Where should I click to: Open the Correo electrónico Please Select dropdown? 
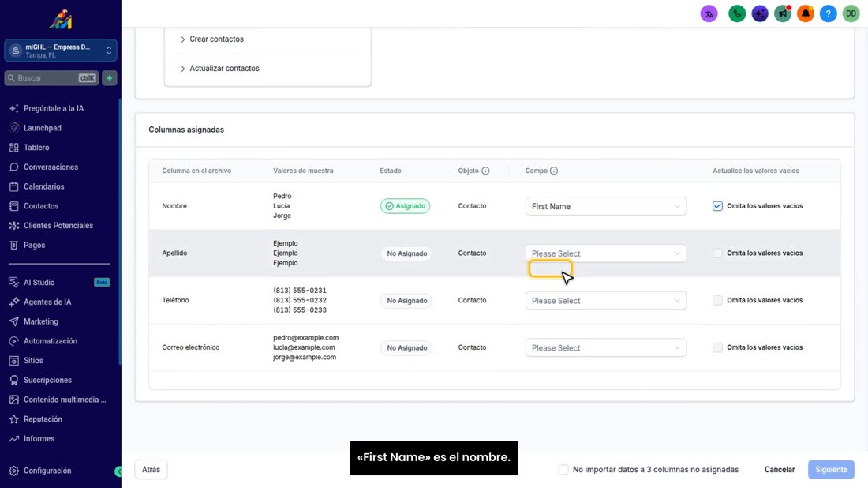(605, 347)
